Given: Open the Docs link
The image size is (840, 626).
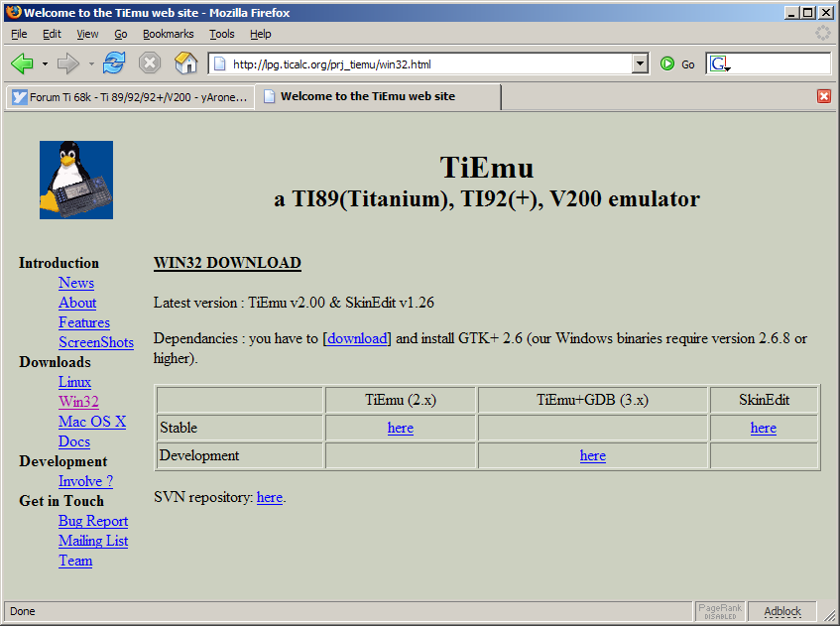Looking at the screenshot, I should [x=74, y=441].
